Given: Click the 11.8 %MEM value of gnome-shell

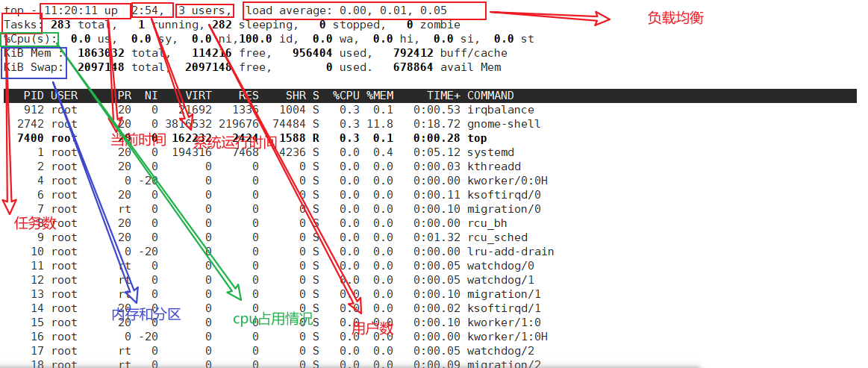Looking at the screenshot, I should [380, 124].
